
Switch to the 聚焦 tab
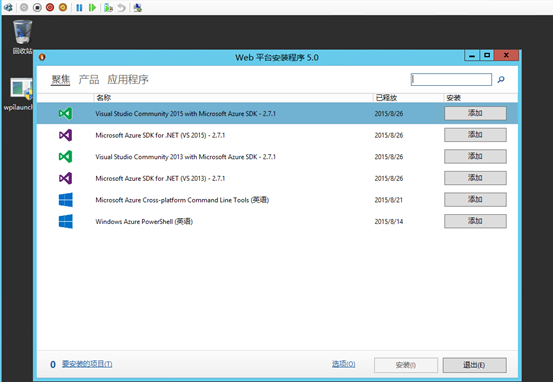61,79
